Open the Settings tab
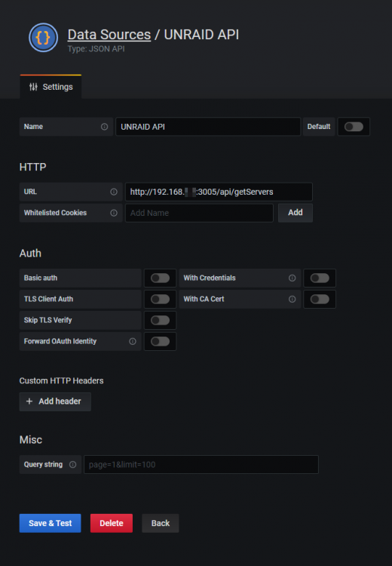The width and height of the screenshot is (392, 566). tap(51, 87)
